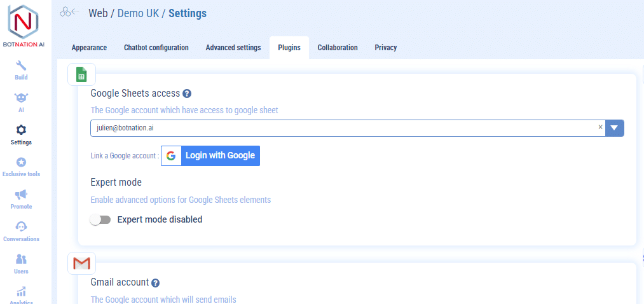Switch to the Appearance tab
Image resolution: width=644 pixels, height=304 pixels.
(x=89, y=48)
